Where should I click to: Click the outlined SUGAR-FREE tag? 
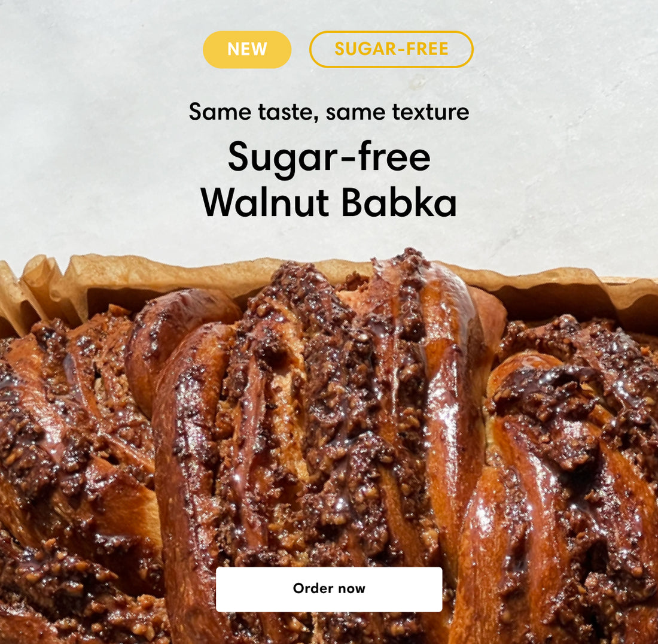391,49
